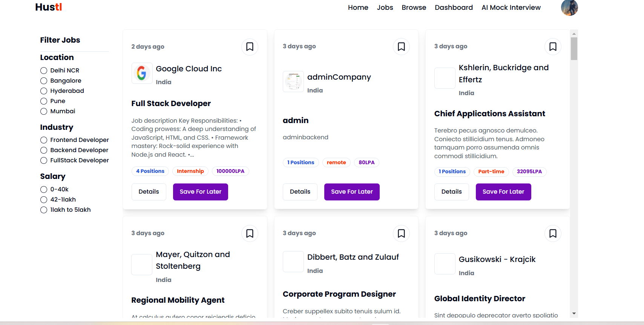Bookmark the Global Identity Director job

[553, 234]
